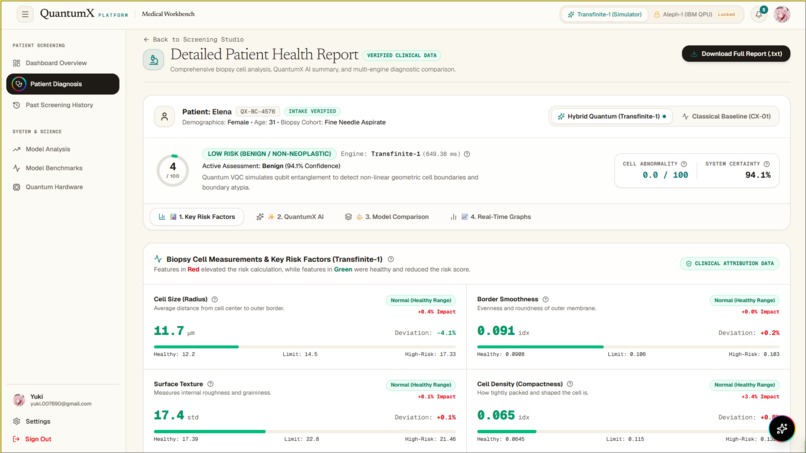The image size is (806, 453).
Task: Select the 4. Real-Time Graphs tab
Action: [x=490, y=217]
